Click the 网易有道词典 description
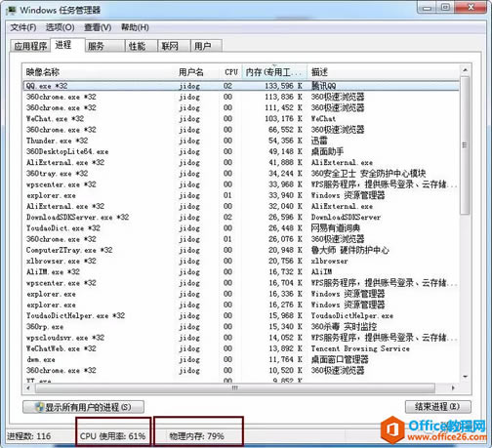The image size is (492, 448). 336,228
